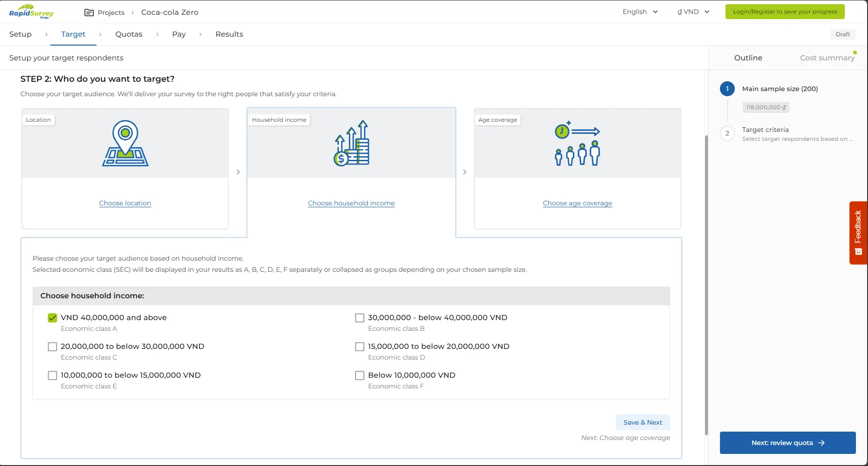Open the Cost summary tab
Screen dimensions: 868x466
[x=827, y=58]
